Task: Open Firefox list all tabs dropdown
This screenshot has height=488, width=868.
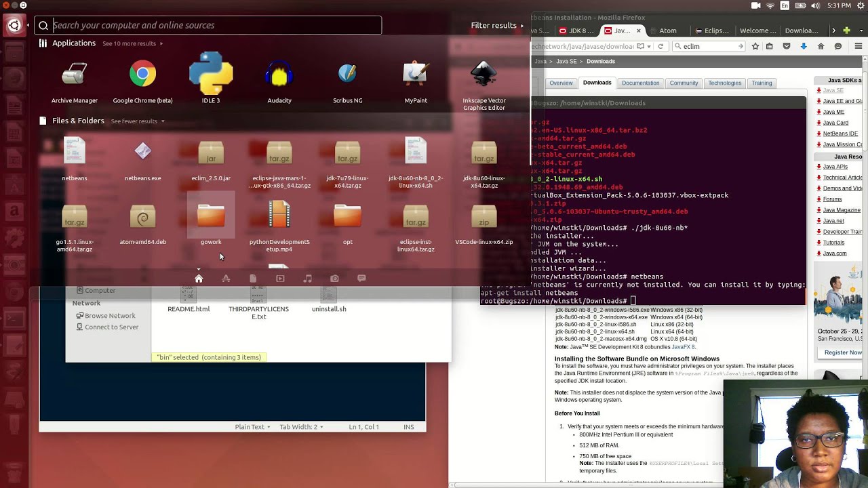Action: tap(860, 30)
